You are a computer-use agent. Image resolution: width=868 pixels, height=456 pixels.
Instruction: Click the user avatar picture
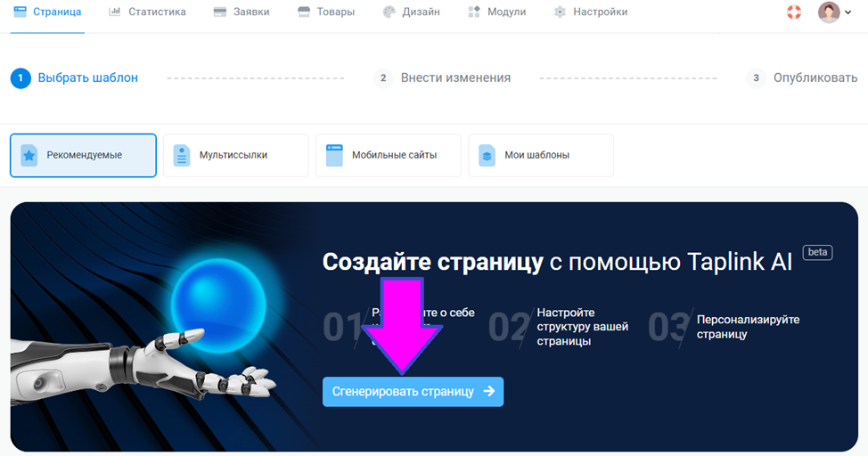(x=829, y=12)
